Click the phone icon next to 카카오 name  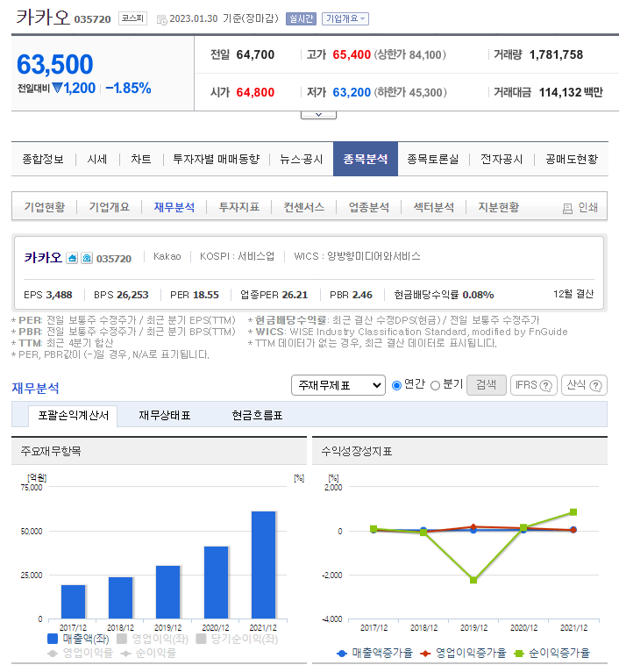(x=87, y=258)
